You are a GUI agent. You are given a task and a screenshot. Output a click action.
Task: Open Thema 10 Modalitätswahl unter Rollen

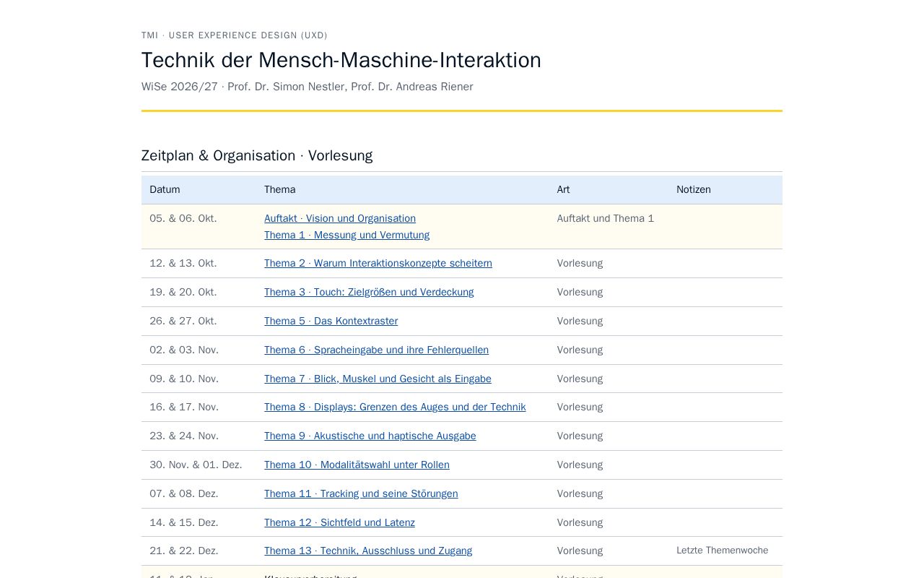point(357,465)
